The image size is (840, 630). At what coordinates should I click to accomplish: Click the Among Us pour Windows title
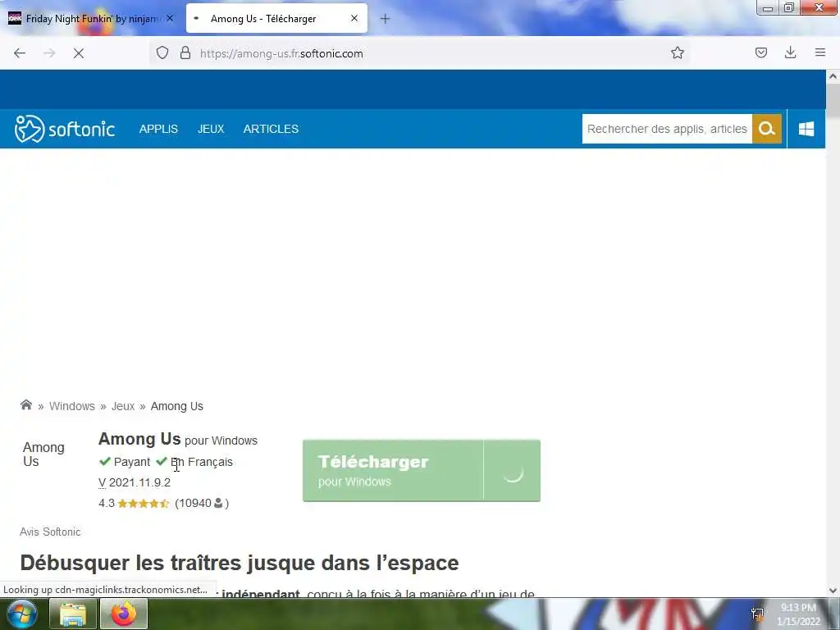click(x=178, y=440)
